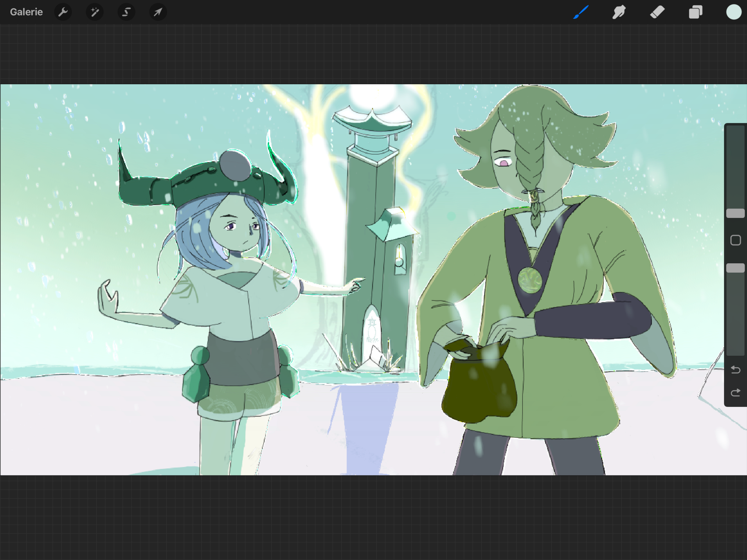Tap the square modify button on sidebar
Screen dimensions: 747x560
[x=735, y=240]
